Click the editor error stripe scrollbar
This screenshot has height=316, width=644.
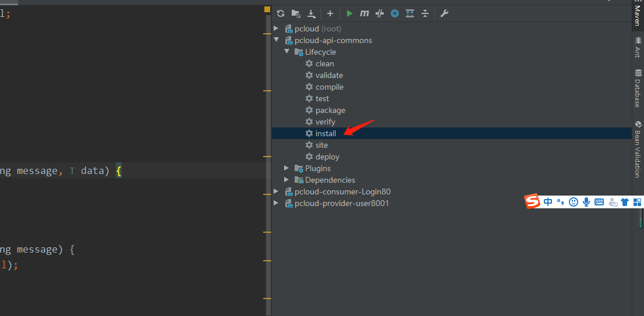(267, 164)
